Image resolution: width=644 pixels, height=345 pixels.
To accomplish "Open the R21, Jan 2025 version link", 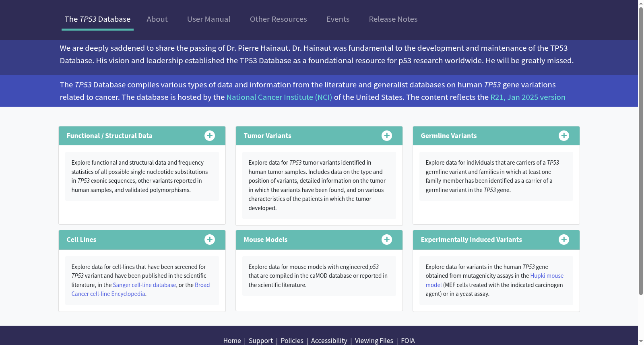I will (x=528, y=97).
